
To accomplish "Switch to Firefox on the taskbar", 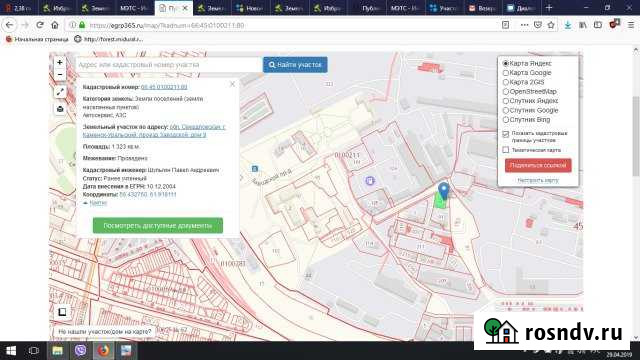I will 104,351.
